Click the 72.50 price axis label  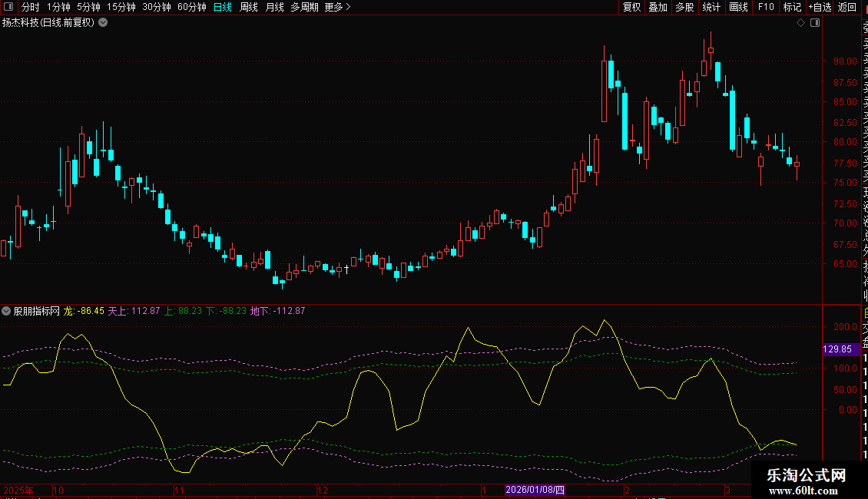[x=845, y=204]
